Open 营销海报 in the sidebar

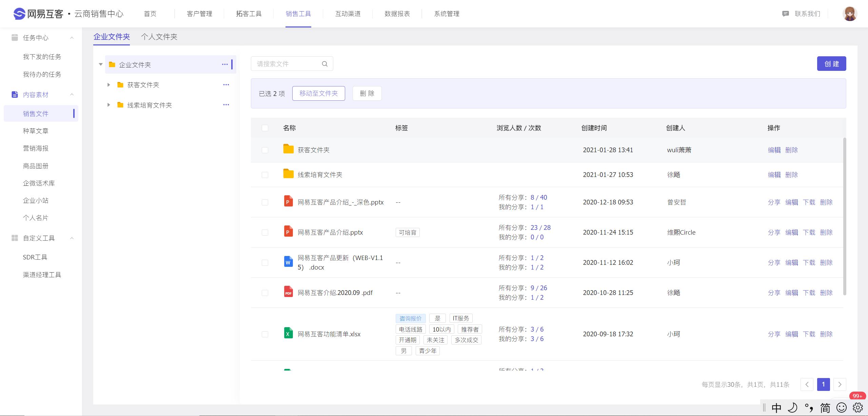coord(36,148)
